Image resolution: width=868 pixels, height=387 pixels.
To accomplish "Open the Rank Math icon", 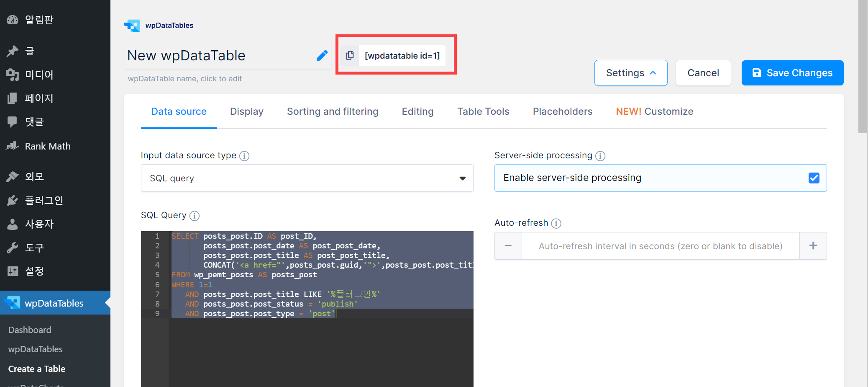I will pyautogui.click(x=13, y=146).
